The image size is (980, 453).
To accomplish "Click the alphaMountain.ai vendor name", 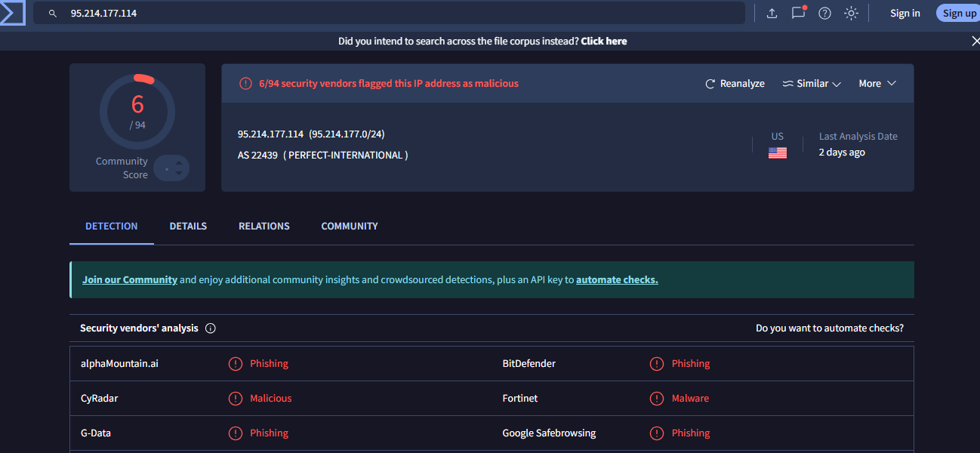I will click(x=119, y=364).
